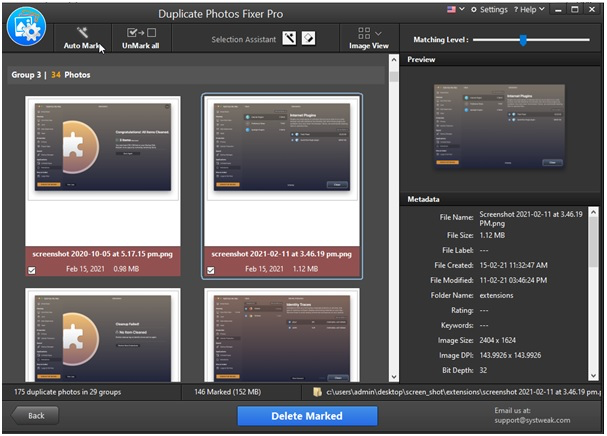Viewport: 607px width, 436px height.
Task: Minimize the Duplicate Photos Fixer window
Action: (x=558, y=10)
